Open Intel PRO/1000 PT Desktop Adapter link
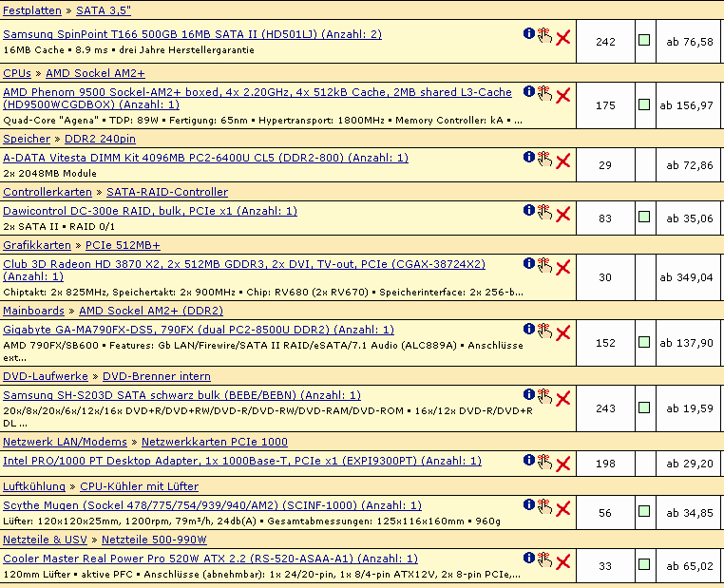The image size is (724, 588). (242, 461)
